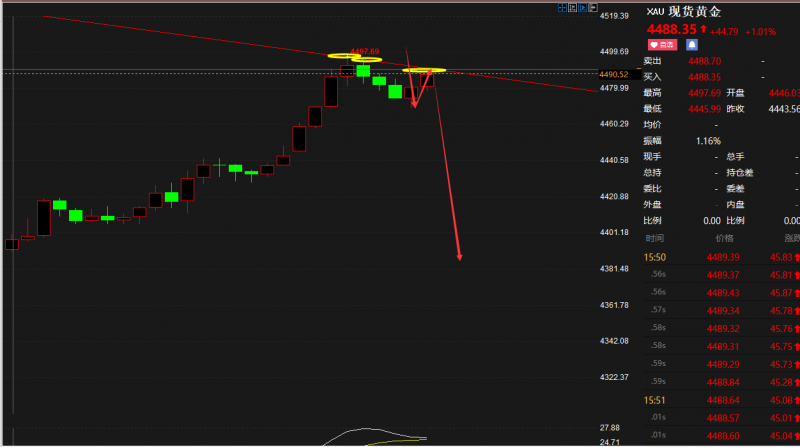Add XAU to favorites with heart button

(x=662, y=45)
